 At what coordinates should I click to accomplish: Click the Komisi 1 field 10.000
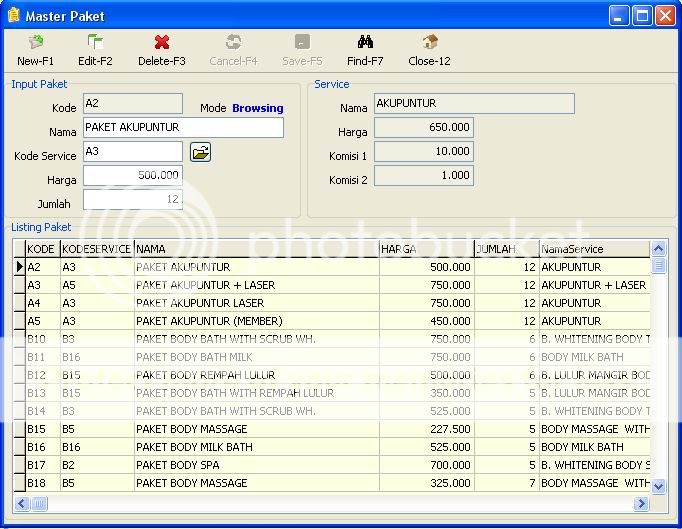[x=424, y=151]
